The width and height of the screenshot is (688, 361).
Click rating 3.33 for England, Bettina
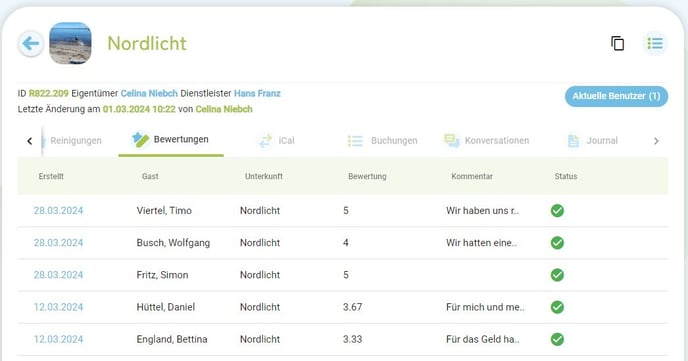tap(352, 339)
